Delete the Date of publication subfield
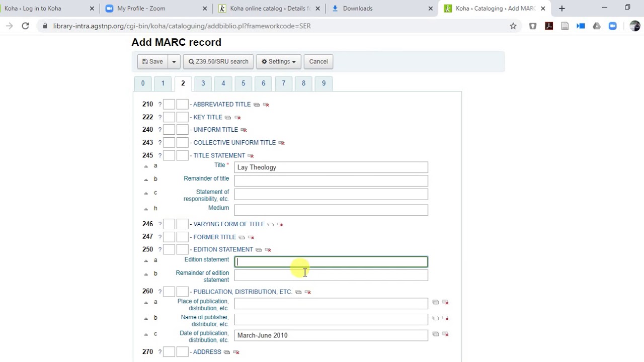The height and width of the screenshot is (362, 644). click(x=445, y=334)
